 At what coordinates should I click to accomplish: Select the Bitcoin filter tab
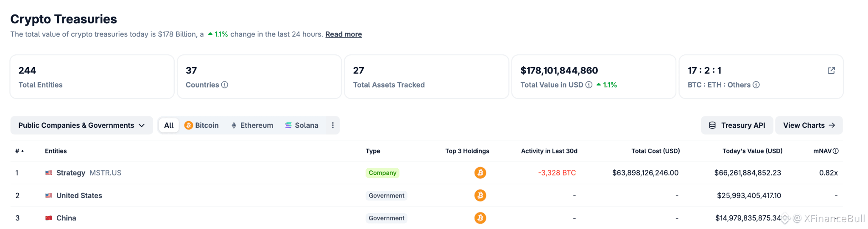coord(202,125)
